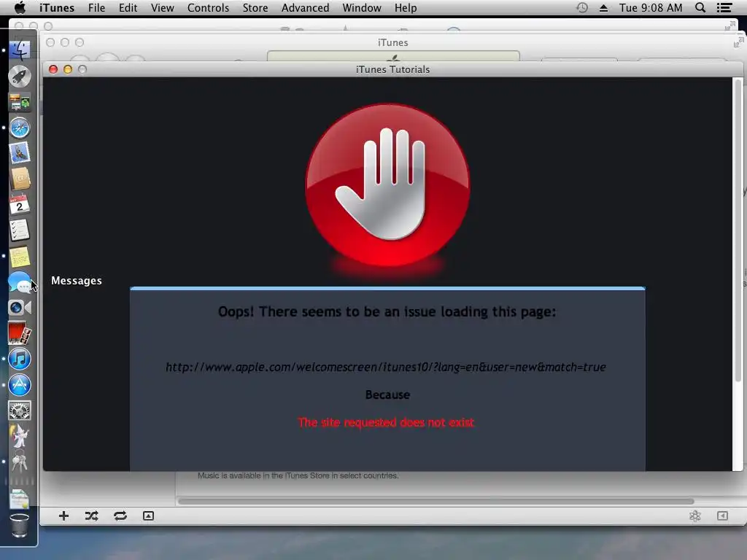Open Notification Center list icon

(x=724, y=7)
